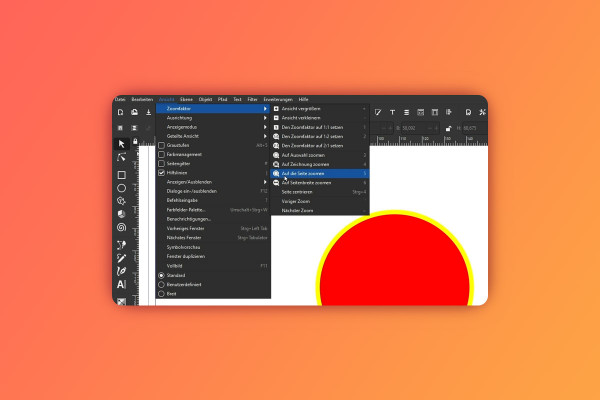Click Fenster duplizieren entry
The image size is (600, 400).
[213, 256]
